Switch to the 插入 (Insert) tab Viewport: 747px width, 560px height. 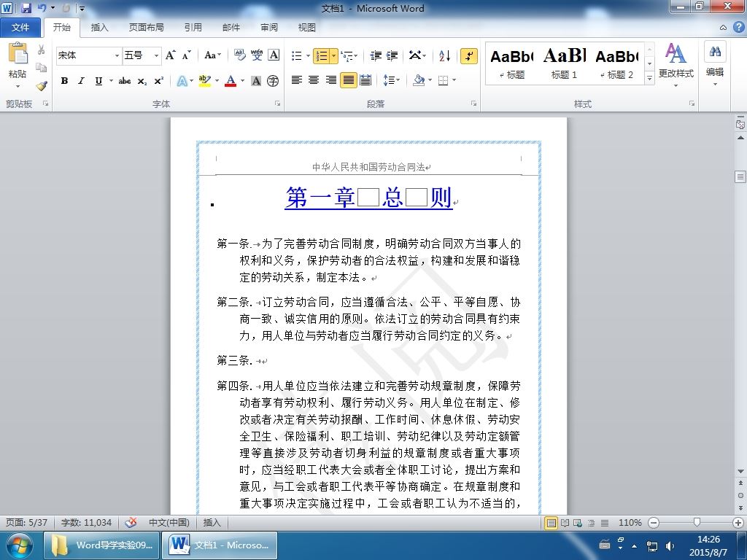[x=99, y=28]
